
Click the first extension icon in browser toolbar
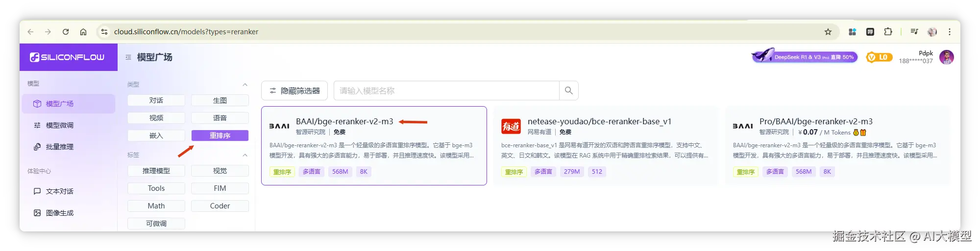click(x=853, y=32)
